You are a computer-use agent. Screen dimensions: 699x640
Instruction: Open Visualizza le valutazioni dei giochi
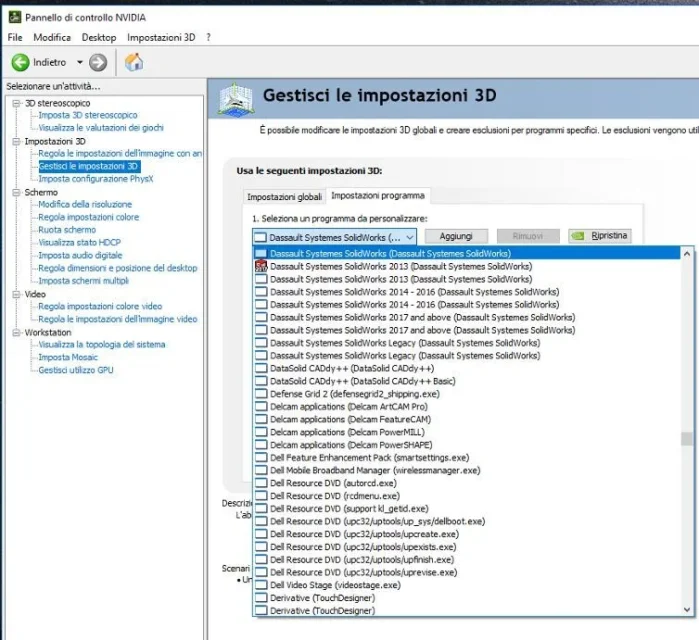101,128
